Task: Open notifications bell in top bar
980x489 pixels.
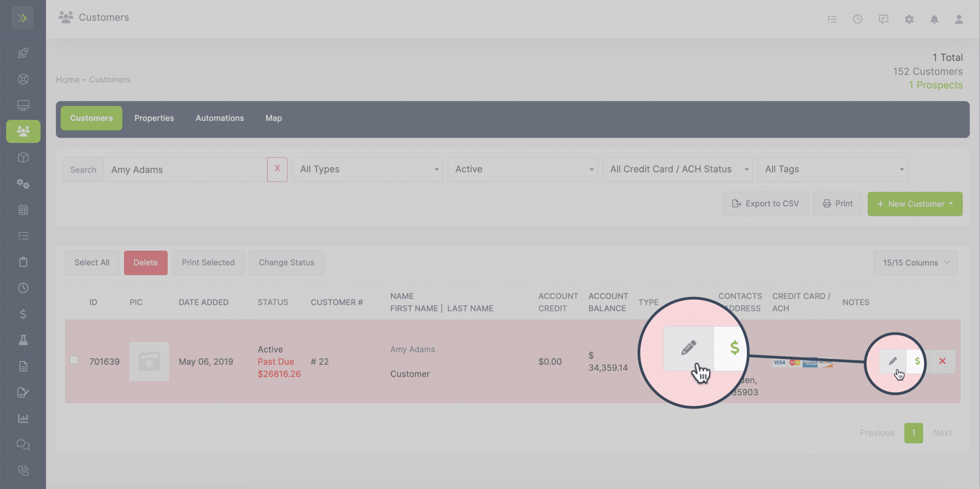Action: [x=934, y=19]
